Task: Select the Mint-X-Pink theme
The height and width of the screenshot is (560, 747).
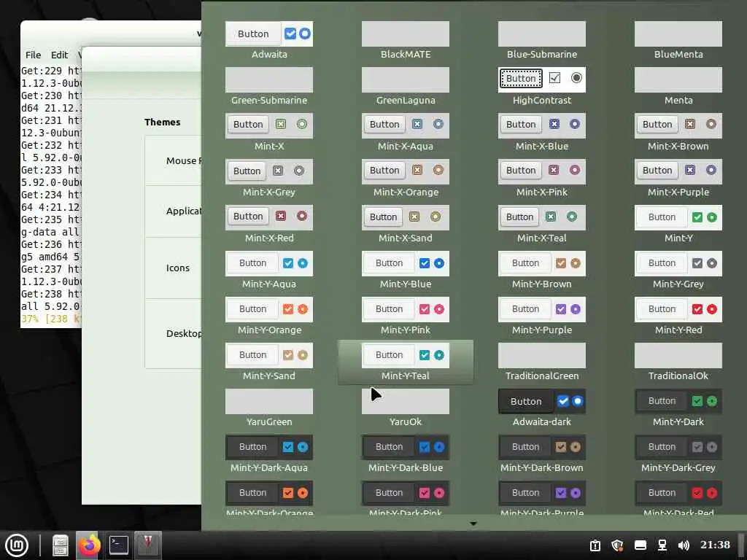Action: pyautogui.click(x=542, y=178)
